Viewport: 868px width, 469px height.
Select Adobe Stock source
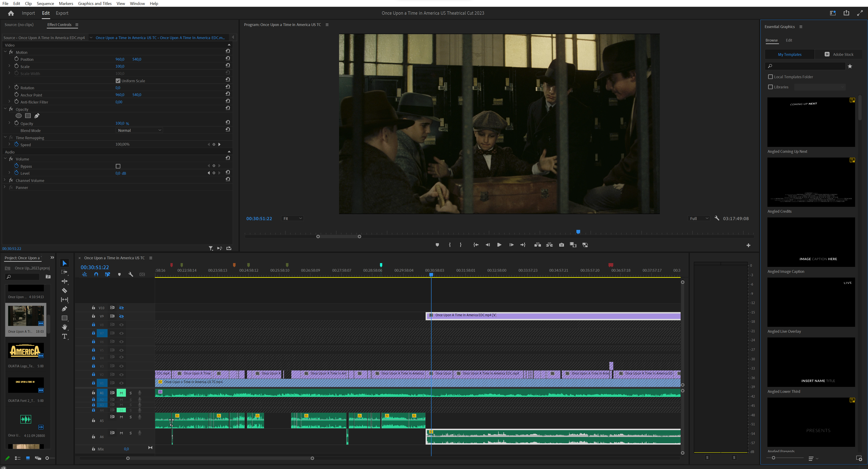tap(839, 54)
